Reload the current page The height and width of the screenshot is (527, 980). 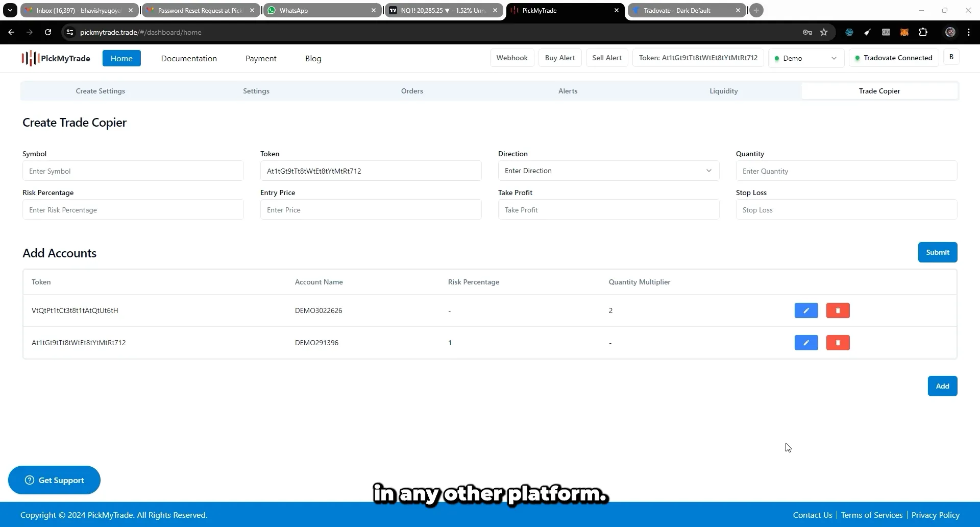48,32
